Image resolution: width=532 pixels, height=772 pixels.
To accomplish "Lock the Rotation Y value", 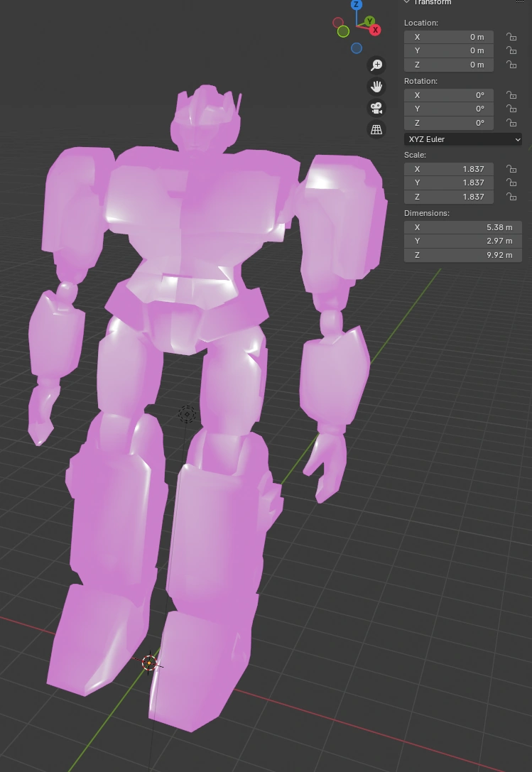I will pos(511,109).
